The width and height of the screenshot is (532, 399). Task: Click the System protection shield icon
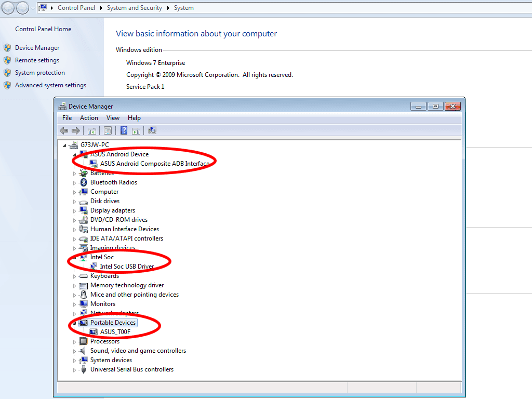7,73
